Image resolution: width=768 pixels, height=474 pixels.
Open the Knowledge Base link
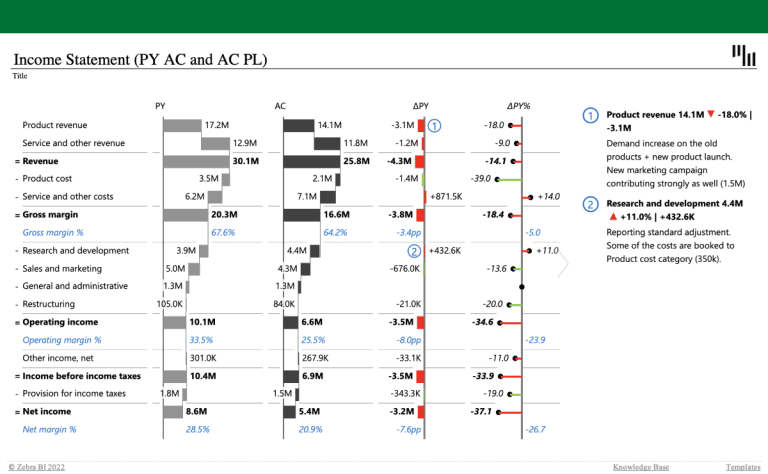pos(641,467)
